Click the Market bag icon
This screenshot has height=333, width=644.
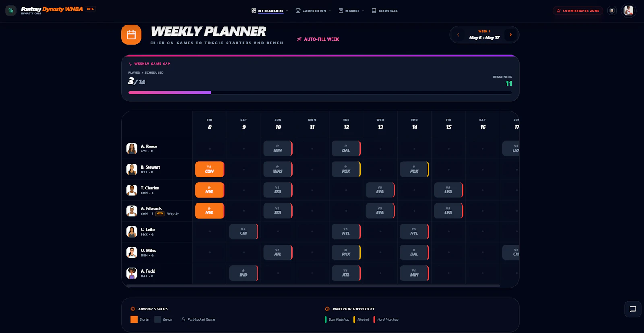tap(341, 11)
